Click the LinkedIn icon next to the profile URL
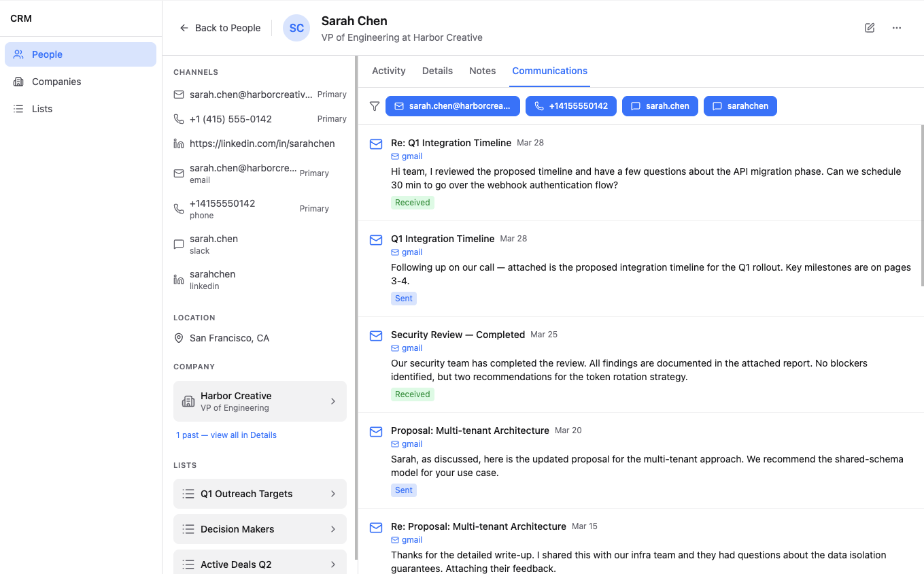The height and width of the screenshot is (574, 924). (179, 143)
